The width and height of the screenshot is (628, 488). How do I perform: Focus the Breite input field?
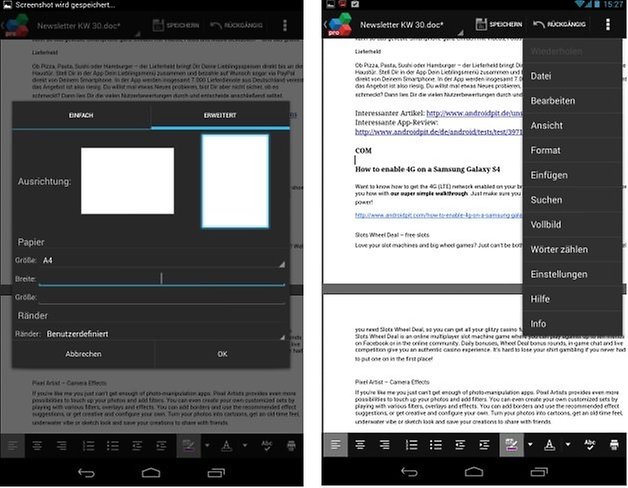pyautogui.click(x=162, y=278)
